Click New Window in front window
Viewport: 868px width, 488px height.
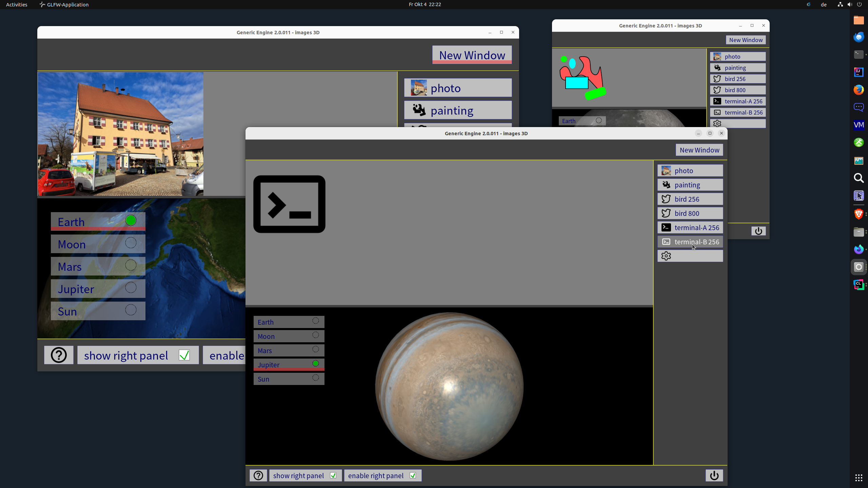[x=699, y=150]
